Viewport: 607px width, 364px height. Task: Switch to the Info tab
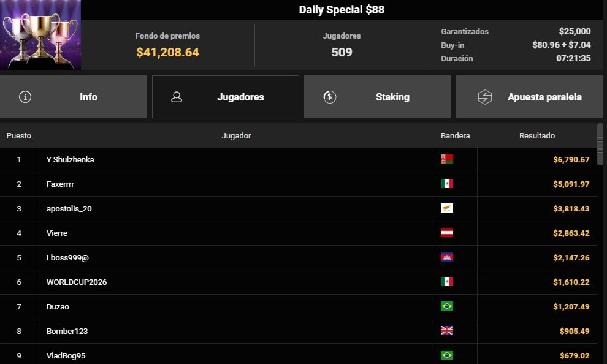[88, 96]
